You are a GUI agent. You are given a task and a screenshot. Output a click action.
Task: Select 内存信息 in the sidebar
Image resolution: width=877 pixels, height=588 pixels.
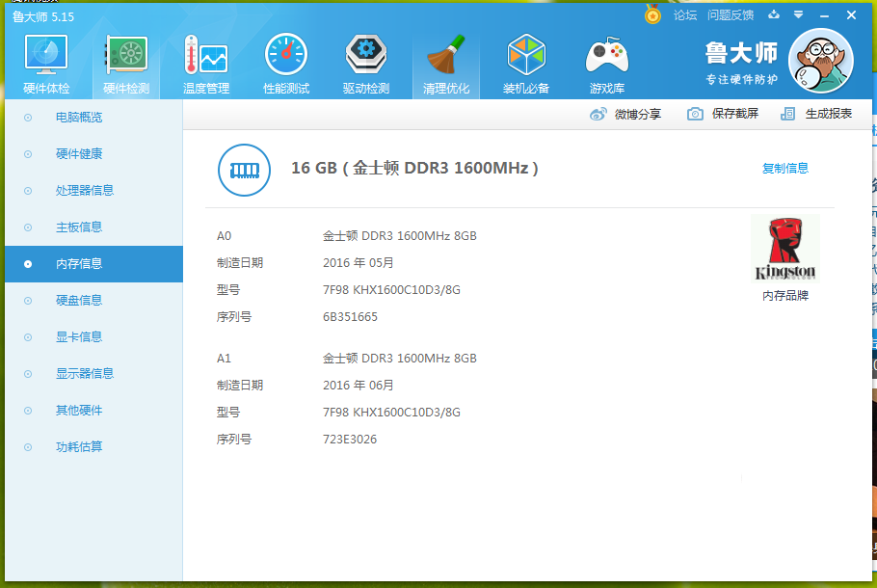click(94, 264)
